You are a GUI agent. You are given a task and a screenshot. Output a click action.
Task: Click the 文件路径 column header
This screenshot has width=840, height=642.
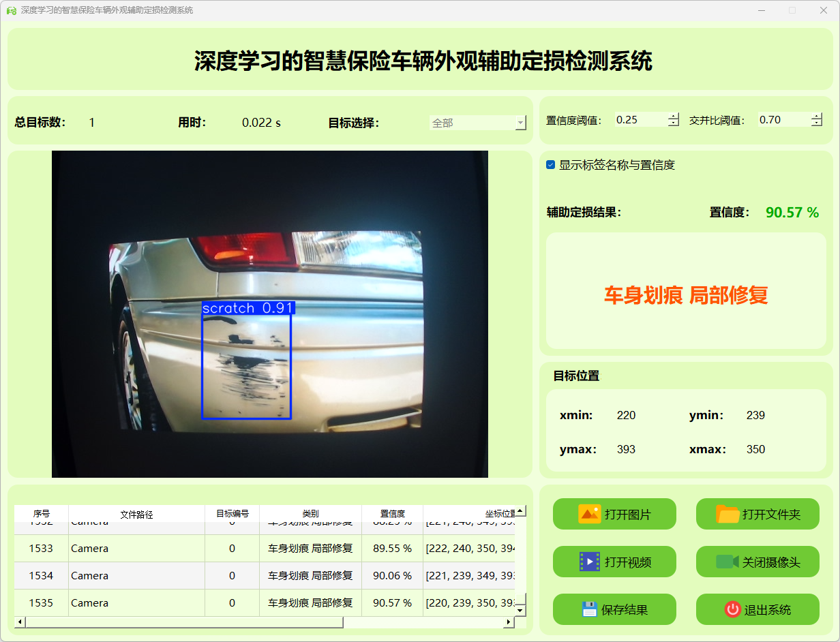(x=136, y=514)
